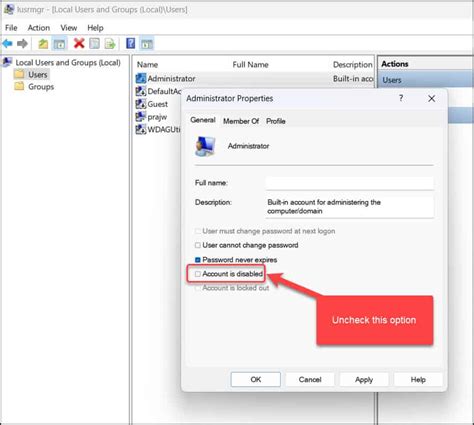Select the Guest user name
474x425 pixels.
[x=158, y=104]
